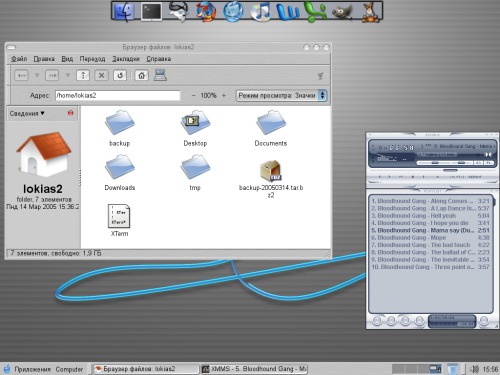500x375 pixels.
Task: Click the XMMS seek bar handle
Action: pyautogui.click(x=450, y=170)
